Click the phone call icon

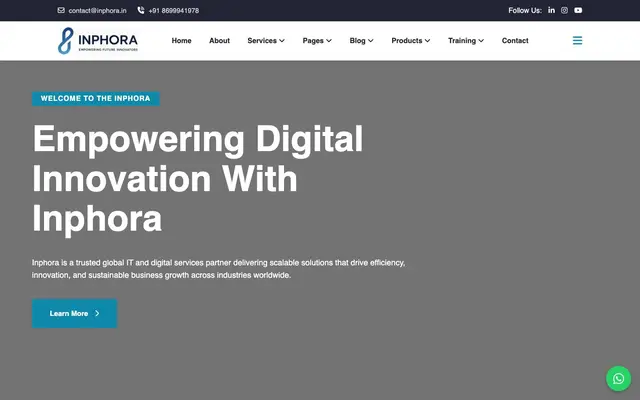click(141, 10)
